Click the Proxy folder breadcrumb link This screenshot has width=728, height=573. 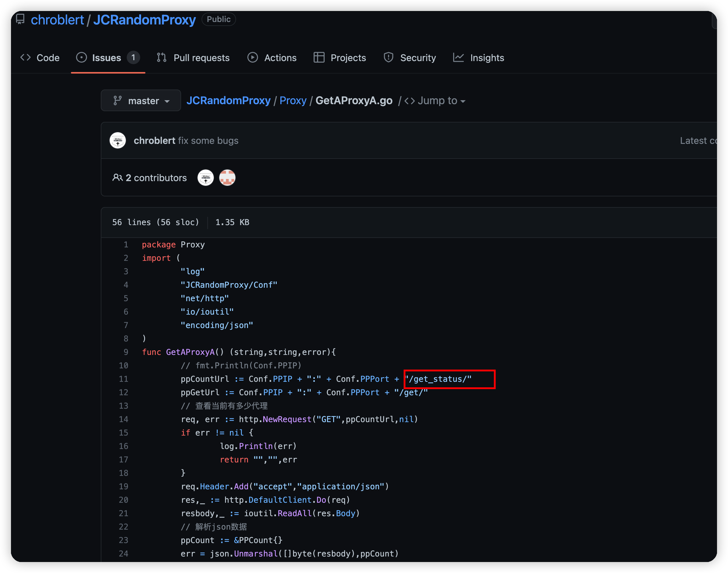pos(293,100)
